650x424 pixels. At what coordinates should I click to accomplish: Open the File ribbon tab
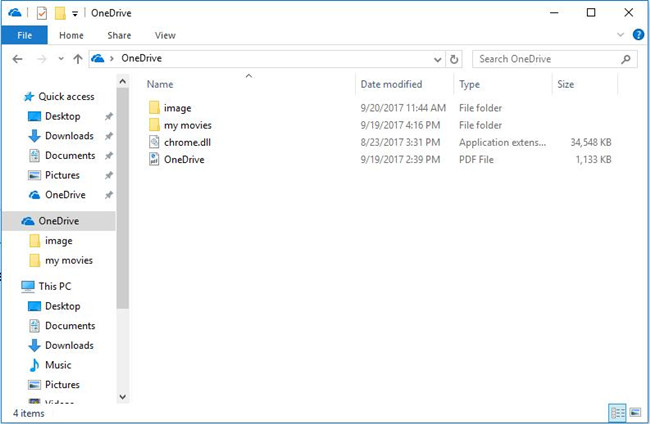24,35
